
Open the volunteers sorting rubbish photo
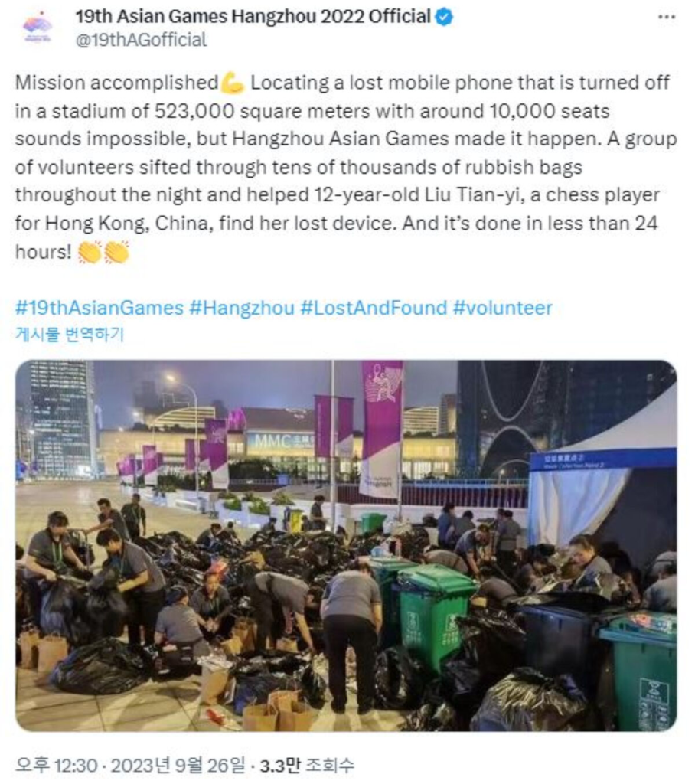(x=346, y=545)
